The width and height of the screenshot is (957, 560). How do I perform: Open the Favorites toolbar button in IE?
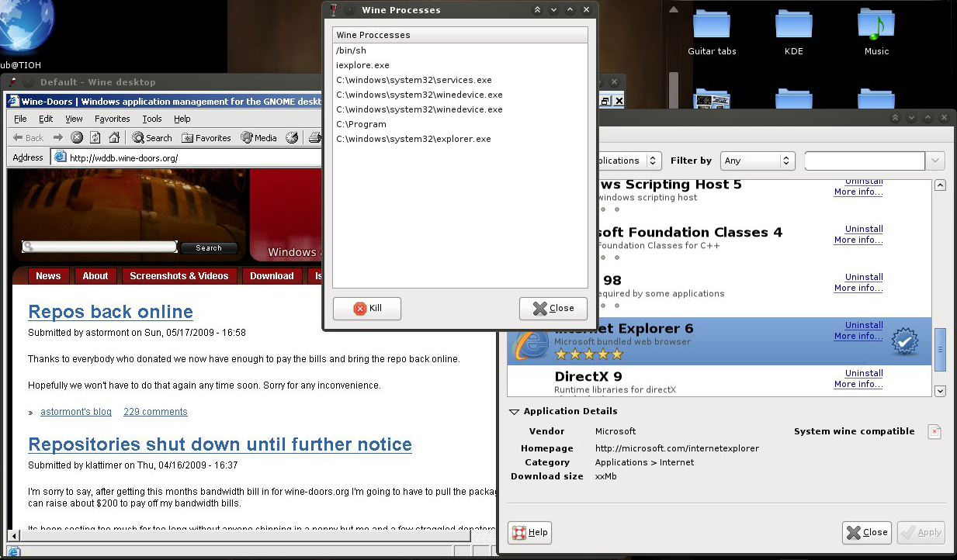pyautogui.click(x=206, y=137)
